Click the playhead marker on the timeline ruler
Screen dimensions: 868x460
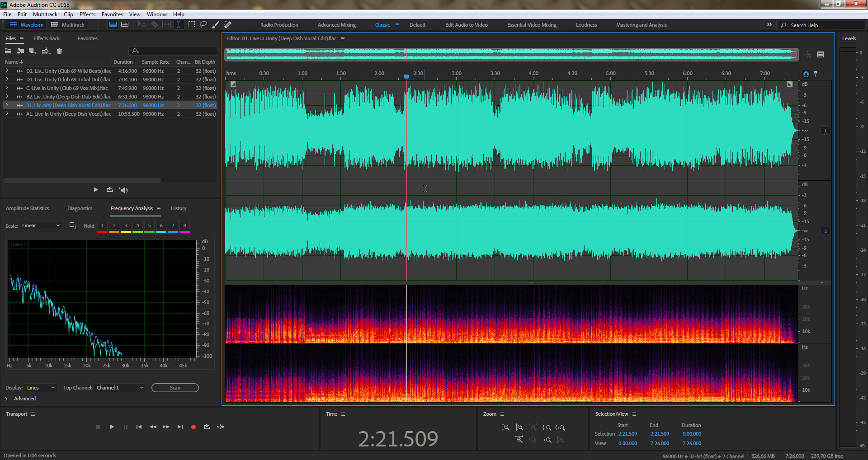(x=406, y=77)
